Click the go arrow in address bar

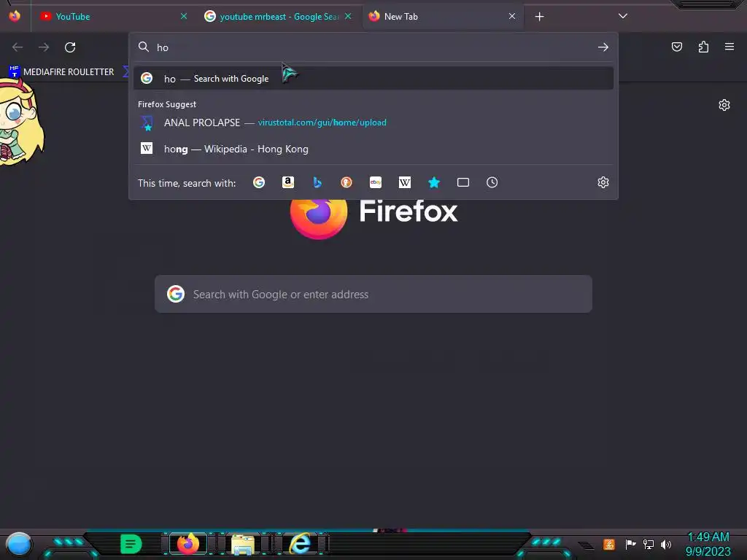tap(603, 47)
